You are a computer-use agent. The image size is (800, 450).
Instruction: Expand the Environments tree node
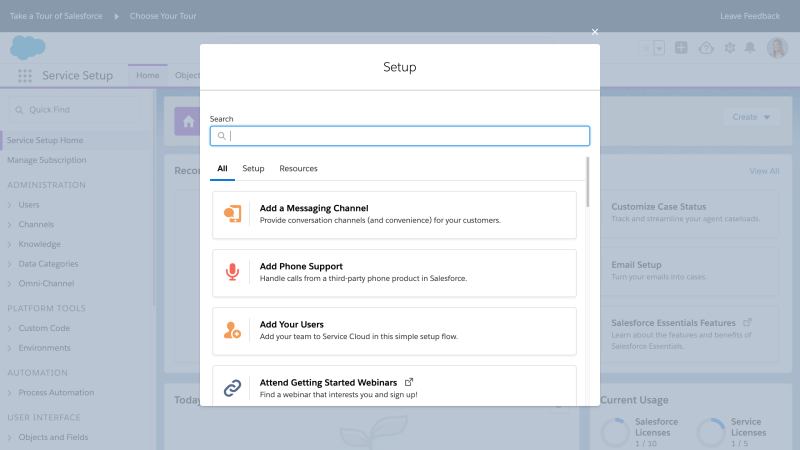[9, 348]
